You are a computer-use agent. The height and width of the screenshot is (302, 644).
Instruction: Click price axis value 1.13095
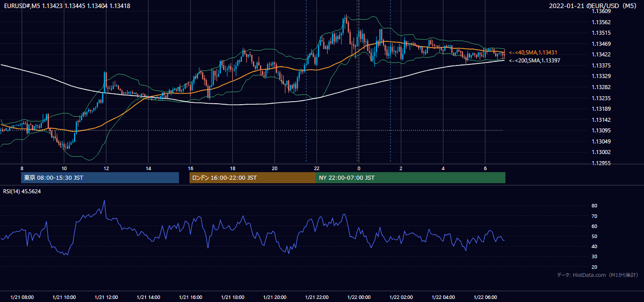601,130
